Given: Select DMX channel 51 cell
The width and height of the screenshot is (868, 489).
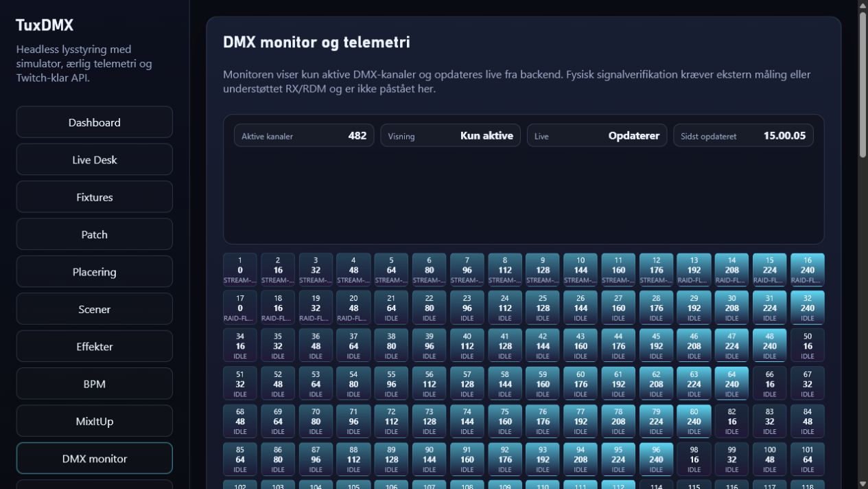Looking at the screenshot, I should click(240, 383).
